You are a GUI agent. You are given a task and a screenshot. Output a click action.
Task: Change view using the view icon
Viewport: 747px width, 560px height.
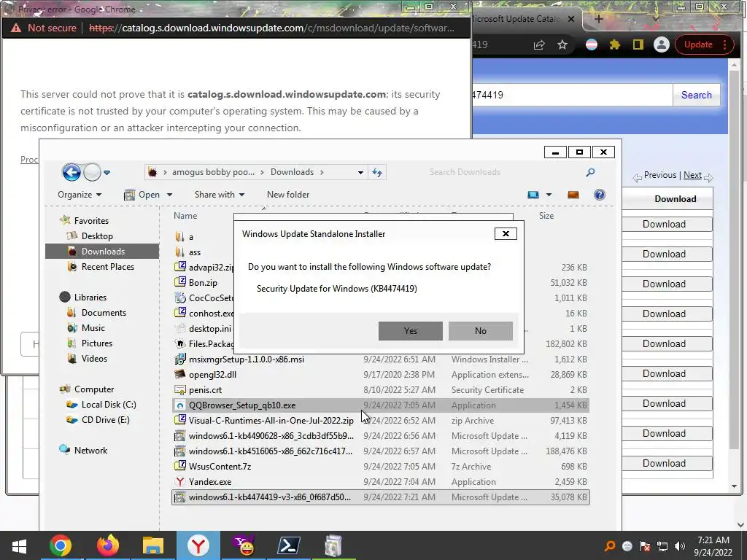[x=533, y=195]
